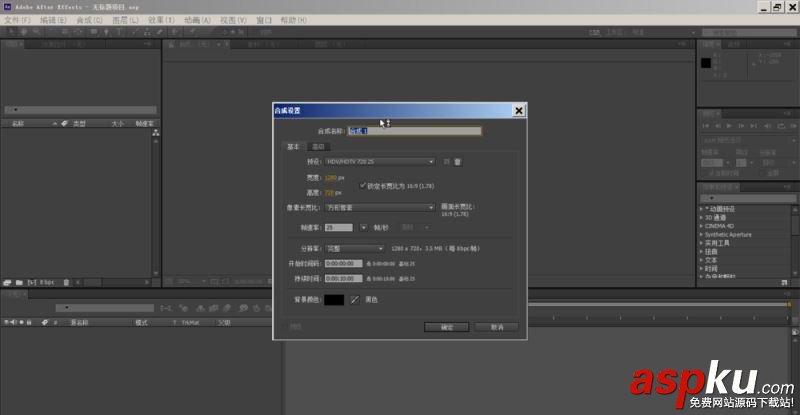Image resolution: width=800 pixels, height=415 pixels.
Task: Open the frame rate dropdown arrow
Action: 363,228
